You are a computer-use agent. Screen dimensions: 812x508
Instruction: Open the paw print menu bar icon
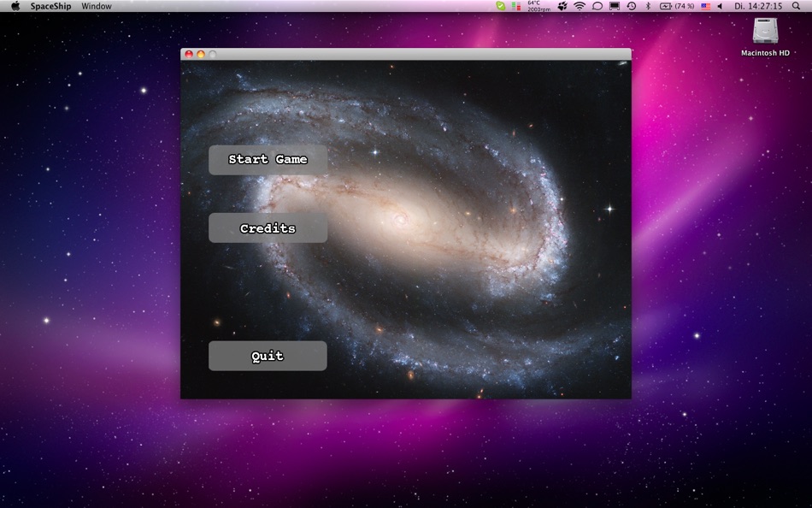563,6
